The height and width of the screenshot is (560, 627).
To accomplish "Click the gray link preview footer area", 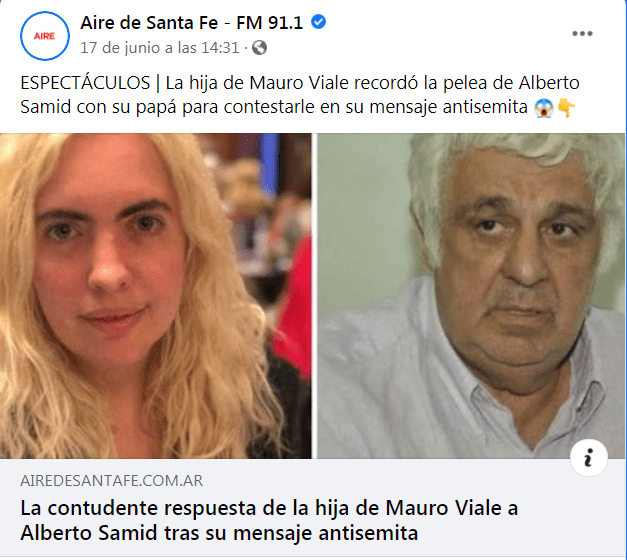I will [x=312, y=507].
